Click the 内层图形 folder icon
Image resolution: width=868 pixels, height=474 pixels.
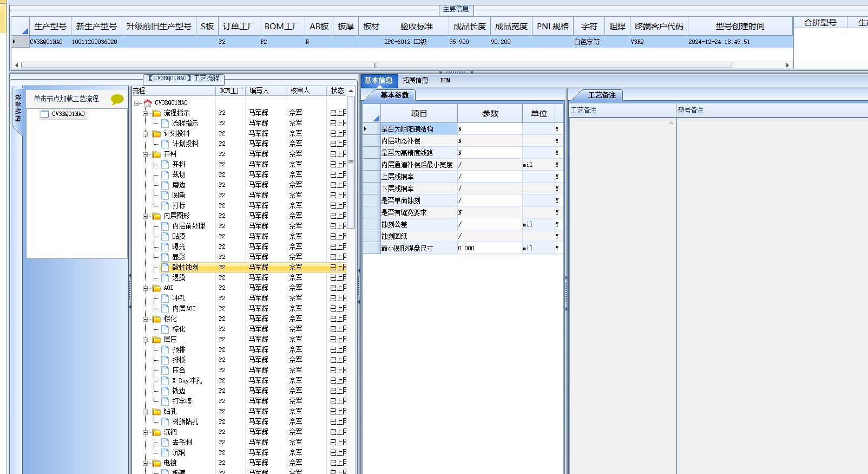click(x=157, y=216)
